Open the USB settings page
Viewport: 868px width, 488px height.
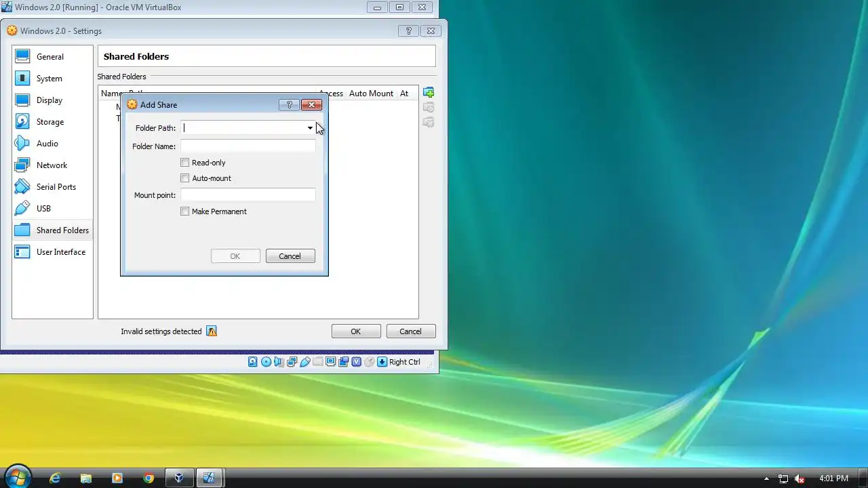[52, 209]
